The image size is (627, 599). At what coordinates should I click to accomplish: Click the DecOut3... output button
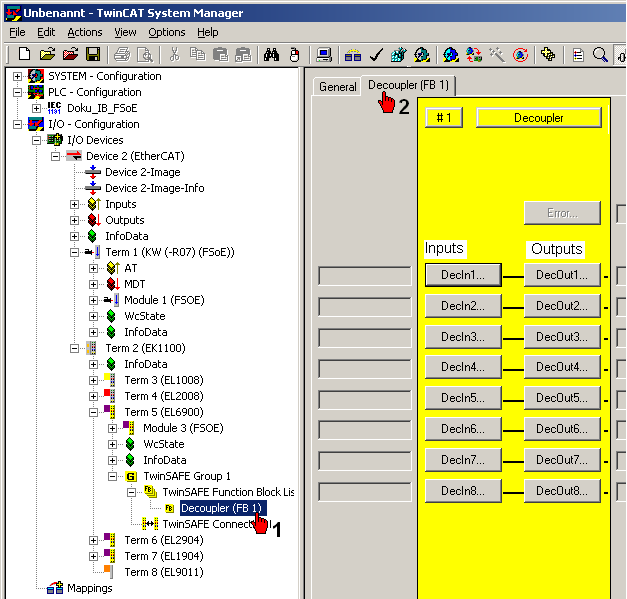coord(562,337)
